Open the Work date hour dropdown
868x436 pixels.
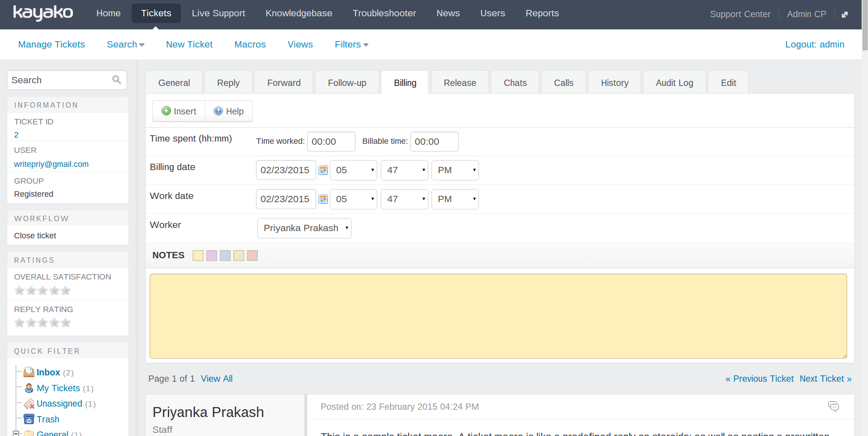pyautogui.click(x=353, y=199)
